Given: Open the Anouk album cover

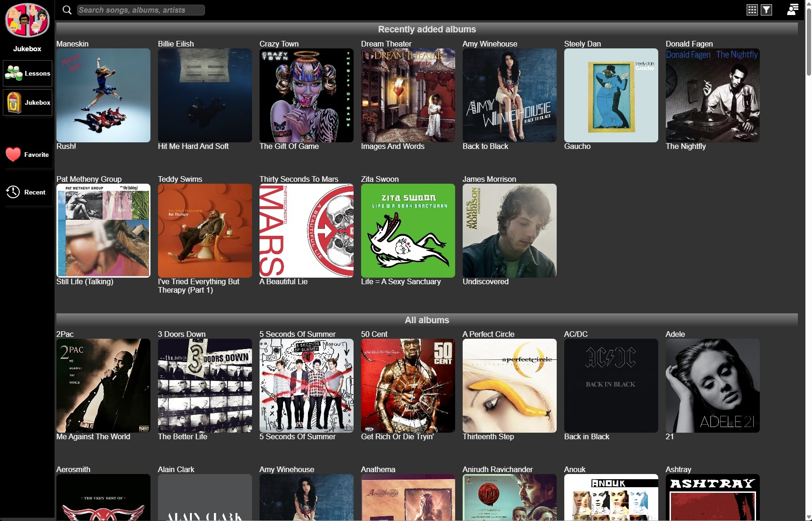Looking at the screenshot, I should 611,497.
